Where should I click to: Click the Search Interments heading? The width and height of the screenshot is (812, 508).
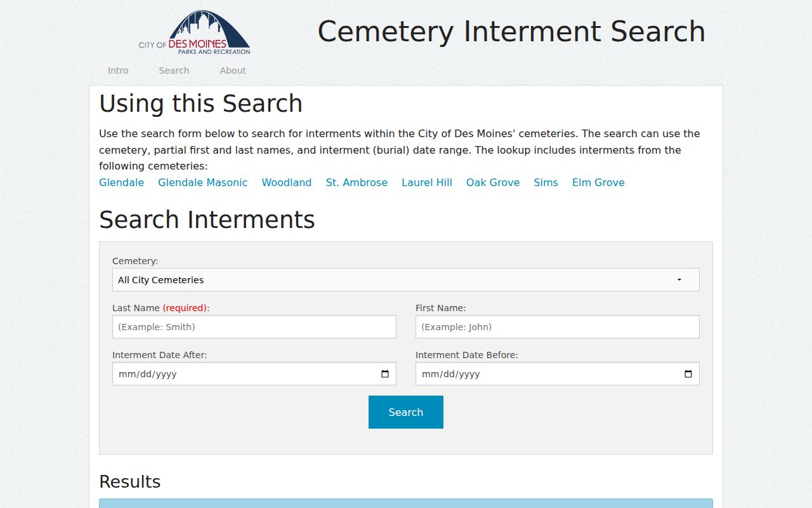click(x=207, y=220)
